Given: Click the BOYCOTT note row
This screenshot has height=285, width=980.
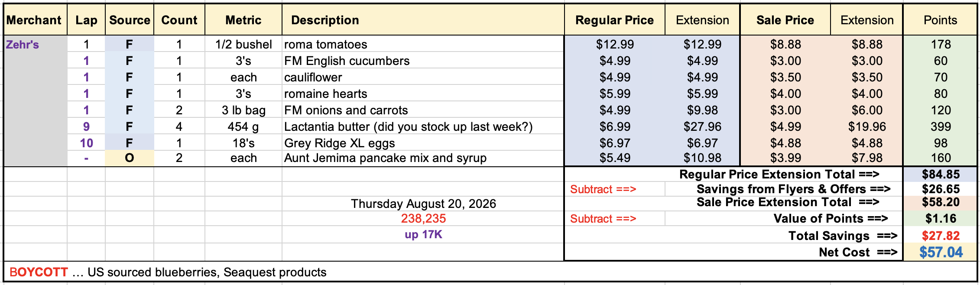Looking at the screenshot, I should pyautogui.click(x=490, y=272).
